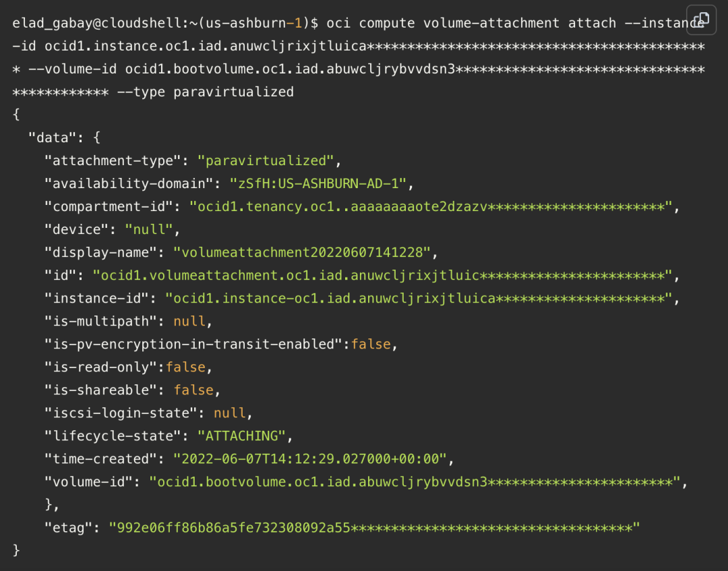Click the "--type" flag in the command
The height and width of the screenshot is (571, 728).
tap(141, 92)
